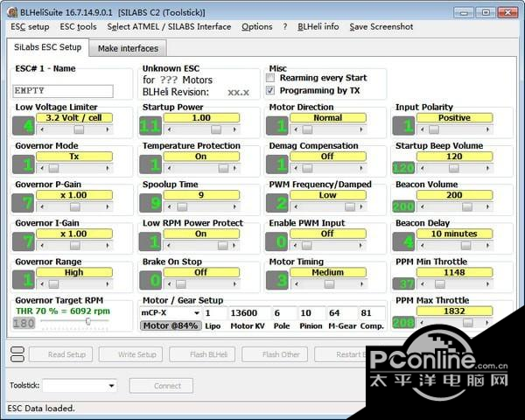Image resolution: width=525 pixels, height=420 pixels.
Task: Click left arrow of Motor Direction scrollbar
Action: click(x=296, y=129)
